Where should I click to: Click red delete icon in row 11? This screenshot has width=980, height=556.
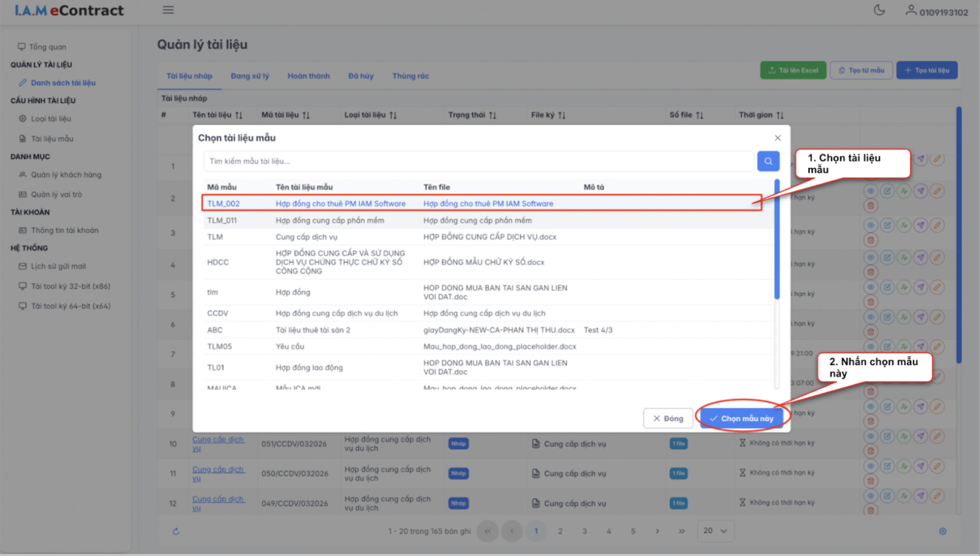coord(871,481)
